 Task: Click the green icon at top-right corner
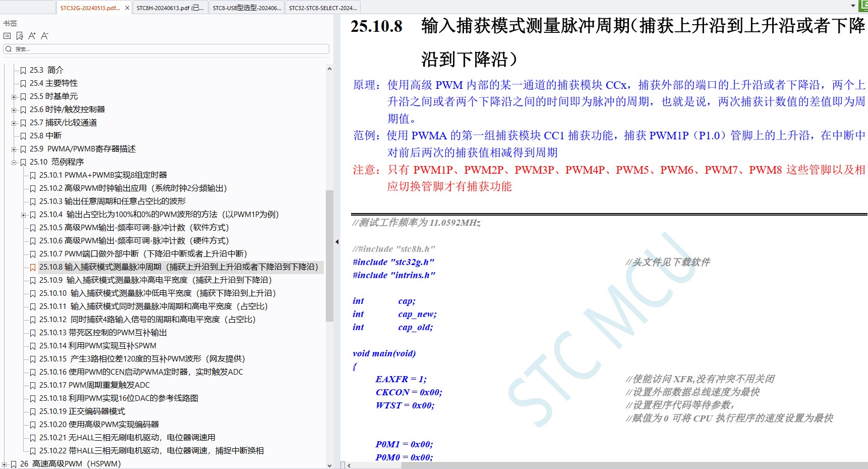coord(863,6)
